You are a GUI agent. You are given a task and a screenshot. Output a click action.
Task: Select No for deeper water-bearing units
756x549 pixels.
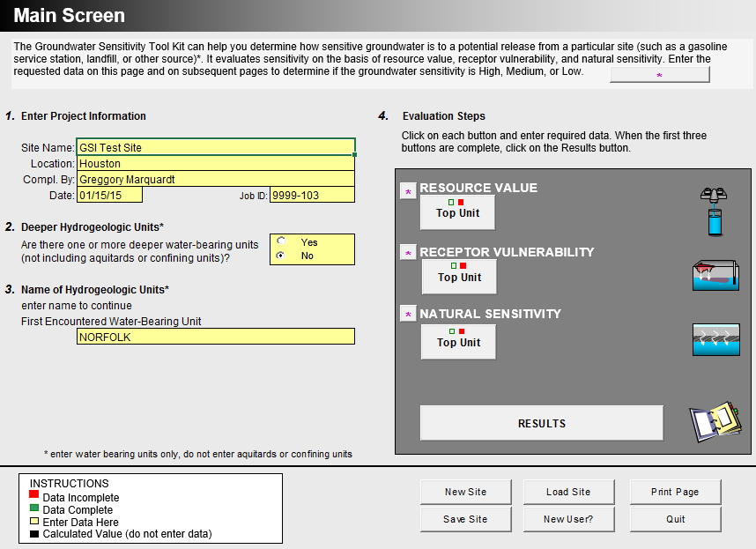tap(281, 256)
